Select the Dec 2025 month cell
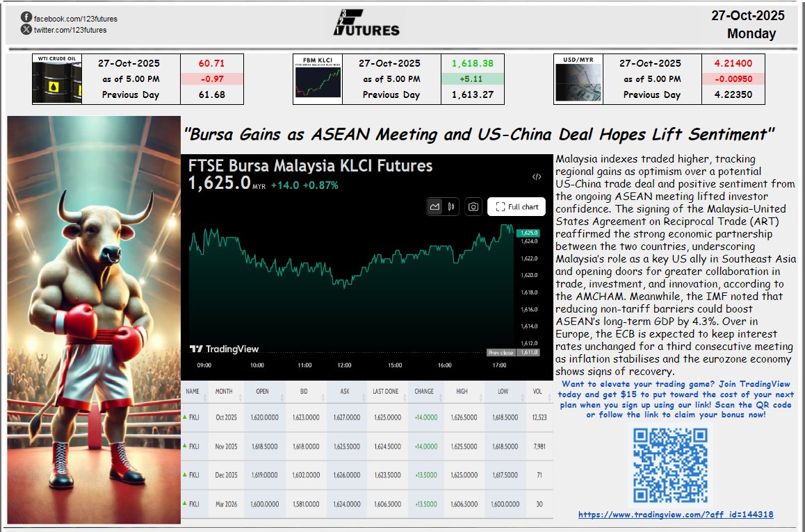This screenshot has width=805, height=532. pos(227,476)
